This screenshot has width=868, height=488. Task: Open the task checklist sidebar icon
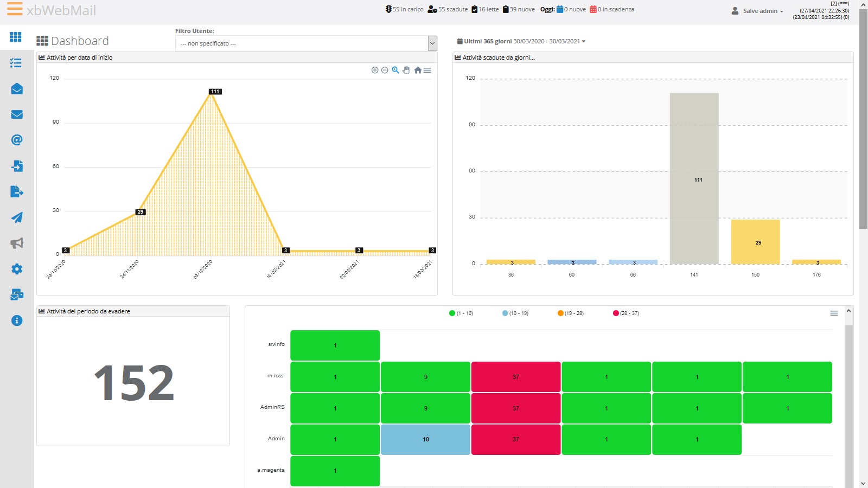(x=16, y=63)
